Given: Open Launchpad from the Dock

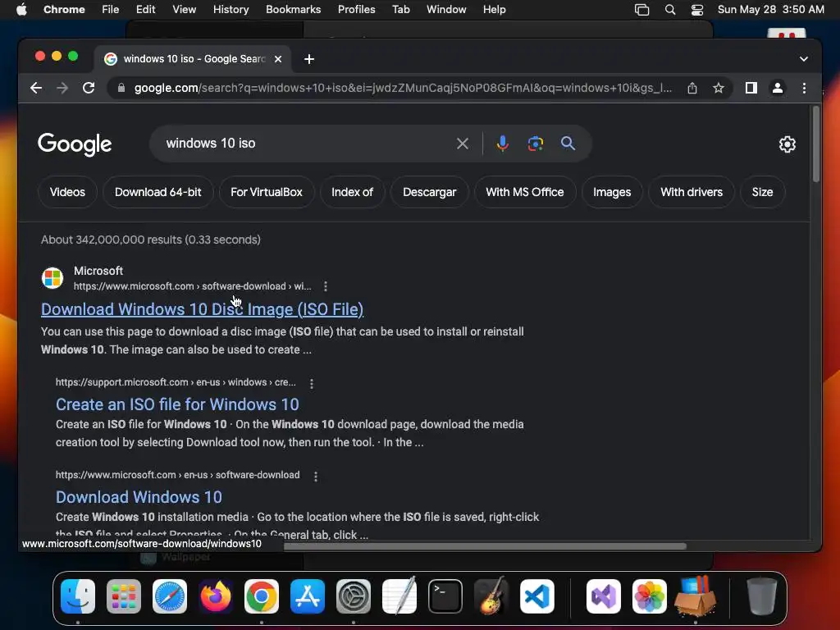Looking at the screenshot, I should (x=124, y=596).
